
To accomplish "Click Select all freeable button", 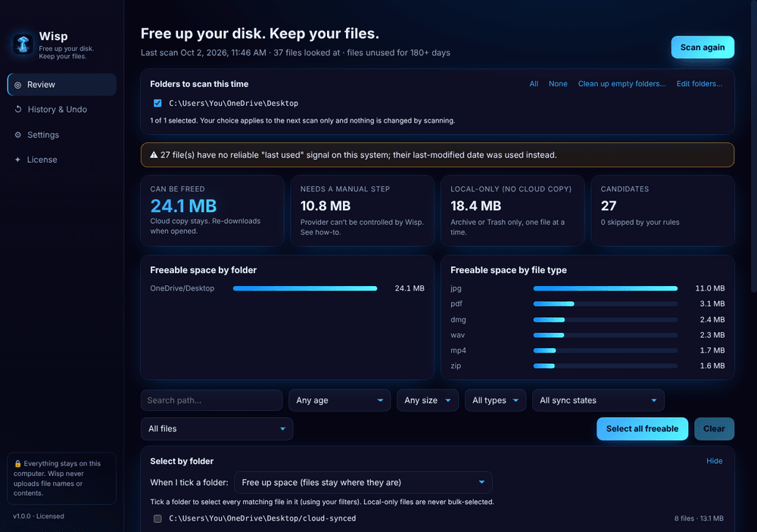I will (642, 428).
